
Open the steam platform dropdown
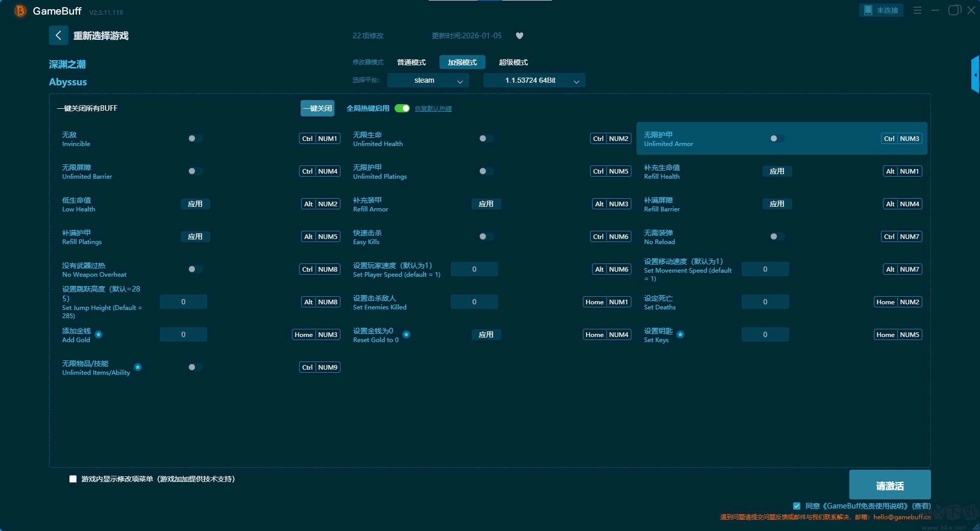428,81
